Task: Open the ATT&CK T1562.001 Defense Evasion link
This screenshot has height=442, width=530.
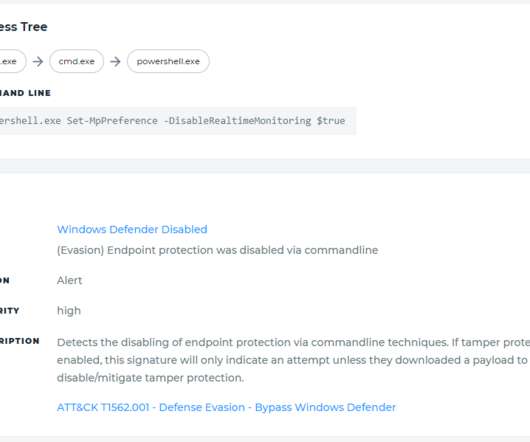Action: [226, 407]
